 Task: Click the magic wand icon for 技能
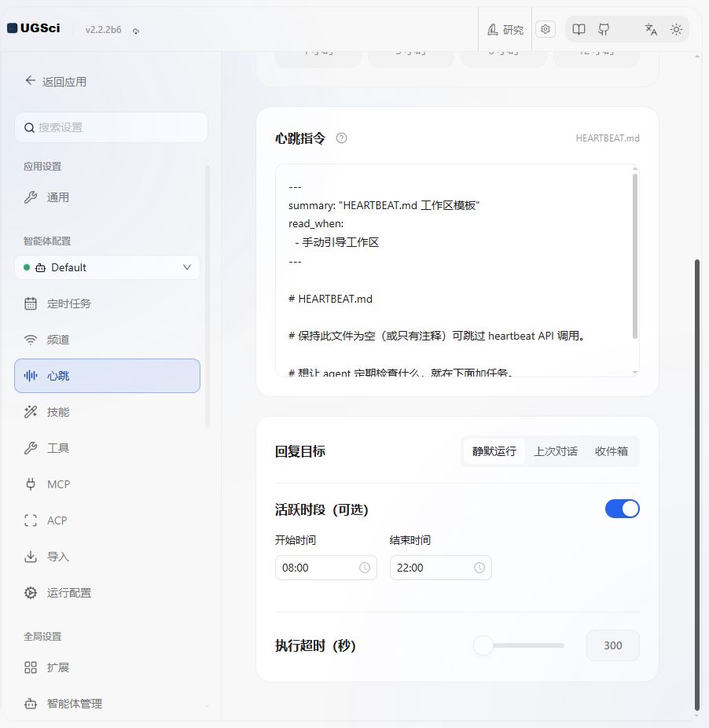31,412
